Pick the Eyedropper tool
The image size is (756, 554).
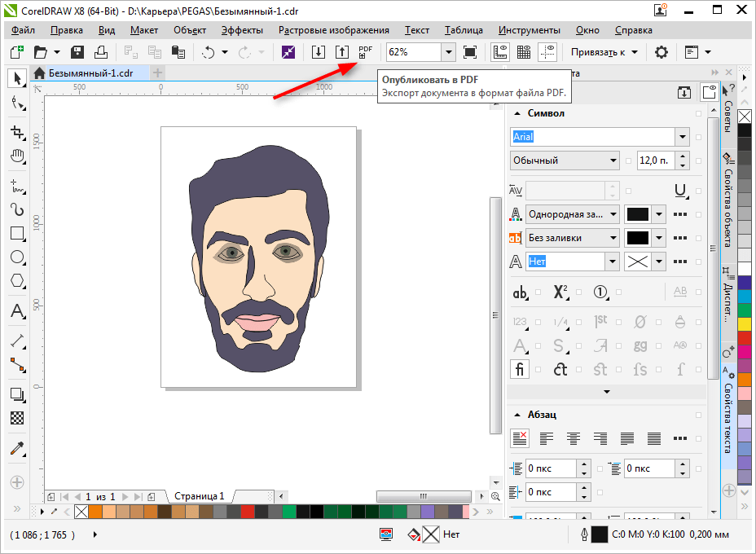(16, 449)
